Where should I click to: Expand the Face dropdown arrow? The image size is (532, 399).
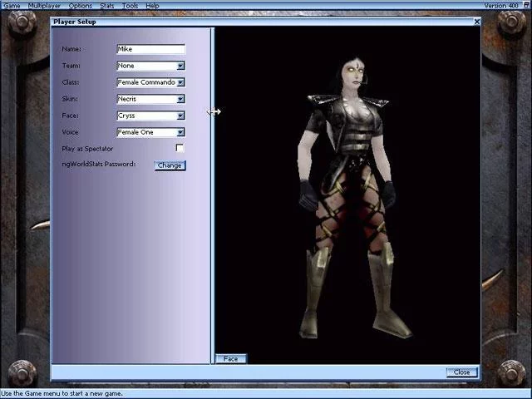click(181, 116)
